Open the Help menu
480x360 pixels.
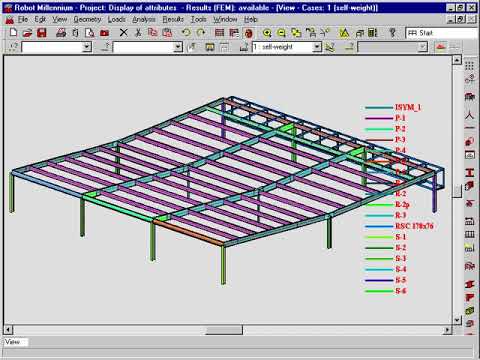coord(251,20)
